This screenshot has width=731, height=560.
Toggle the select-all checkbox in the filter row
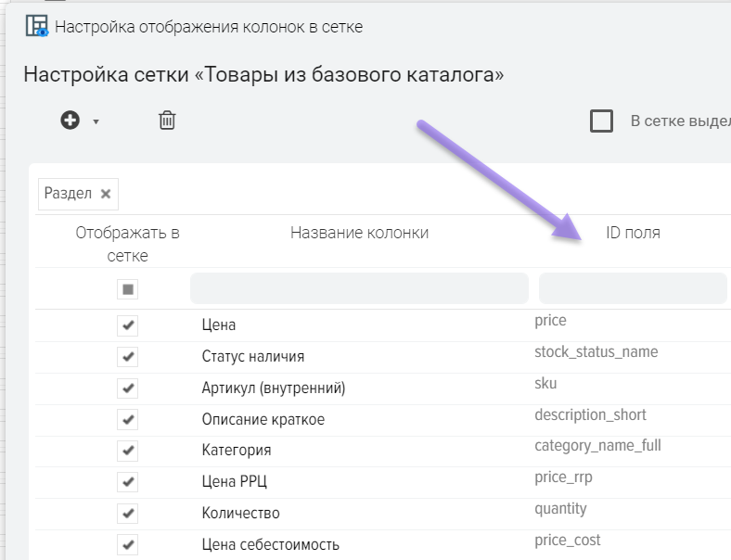click(x=128, y=289)
